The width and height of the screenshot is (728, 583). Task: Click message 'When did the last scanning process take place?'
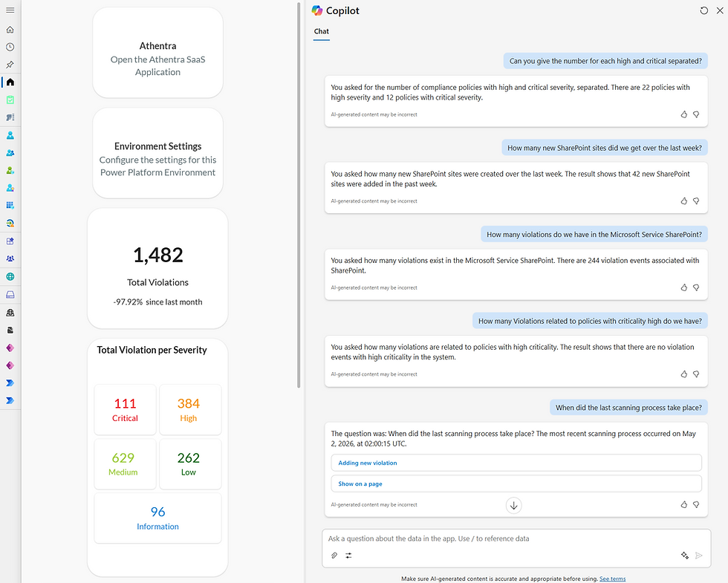point(628,408)
